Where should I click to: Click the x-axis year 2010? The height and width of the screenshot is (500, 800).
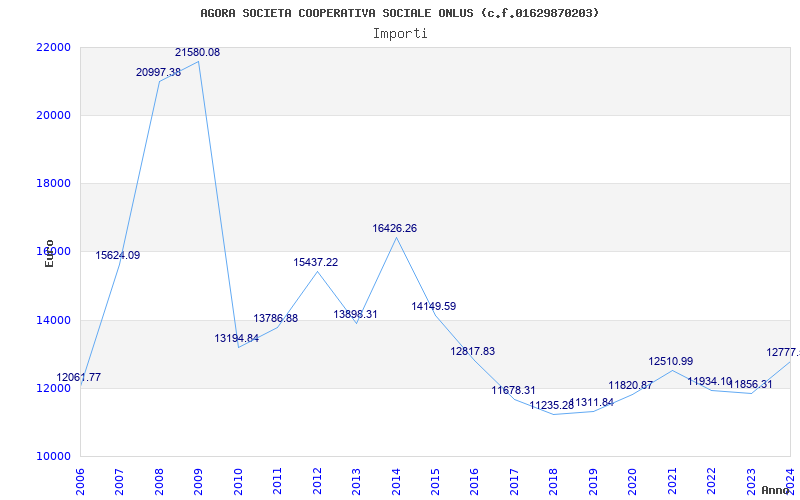[x=238, y=481]
